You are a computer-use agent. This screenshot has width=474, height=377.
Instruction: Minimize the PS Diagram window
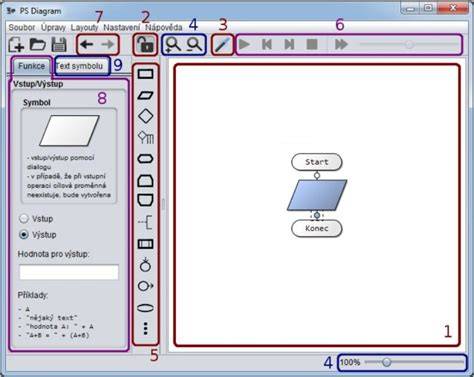tap(411, 9)
